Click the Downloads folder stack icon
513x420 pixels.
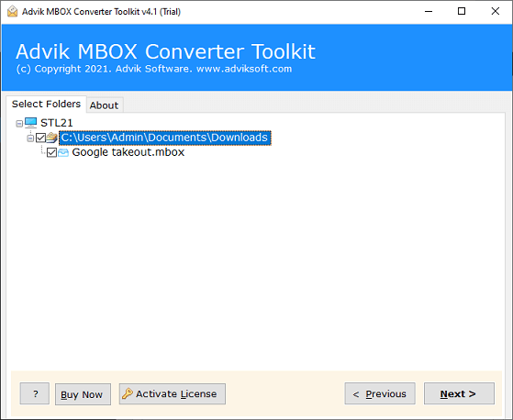(x=51, y=138)
